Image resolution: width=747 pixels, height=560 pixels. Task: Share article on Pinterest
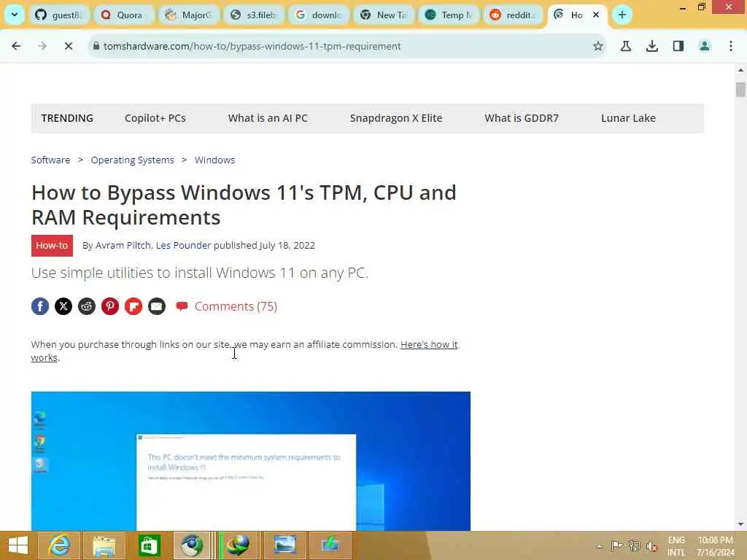click(x=110, y=306)
